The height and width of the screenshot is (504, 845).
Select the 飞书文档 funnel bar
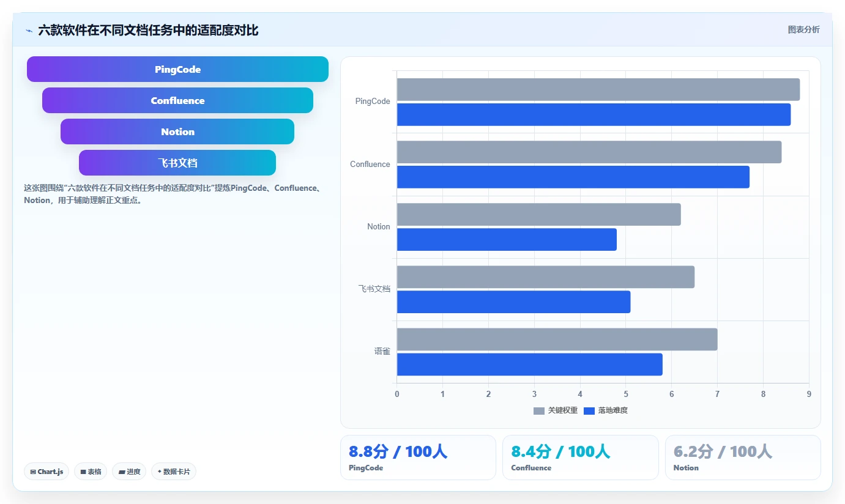177,163
